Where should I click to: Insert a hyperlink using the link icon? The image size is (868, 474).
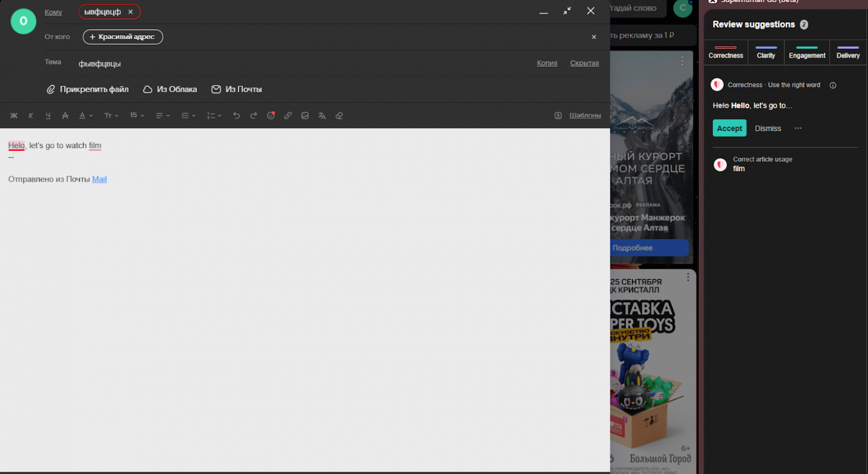[x=288, y=115]
